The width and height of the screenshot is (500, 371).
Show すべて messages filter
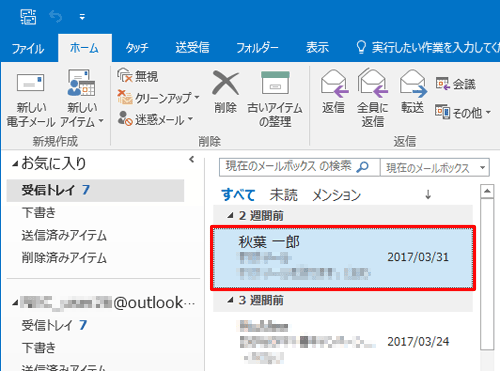[x=238, y=195]
